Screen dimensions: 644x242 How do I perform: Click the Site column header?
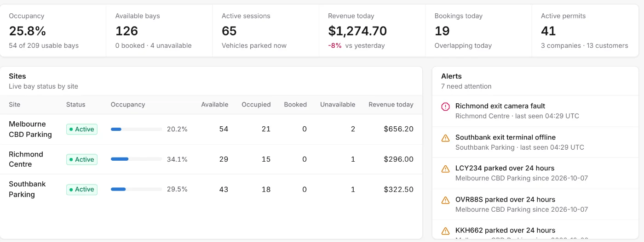pos(15,105)
